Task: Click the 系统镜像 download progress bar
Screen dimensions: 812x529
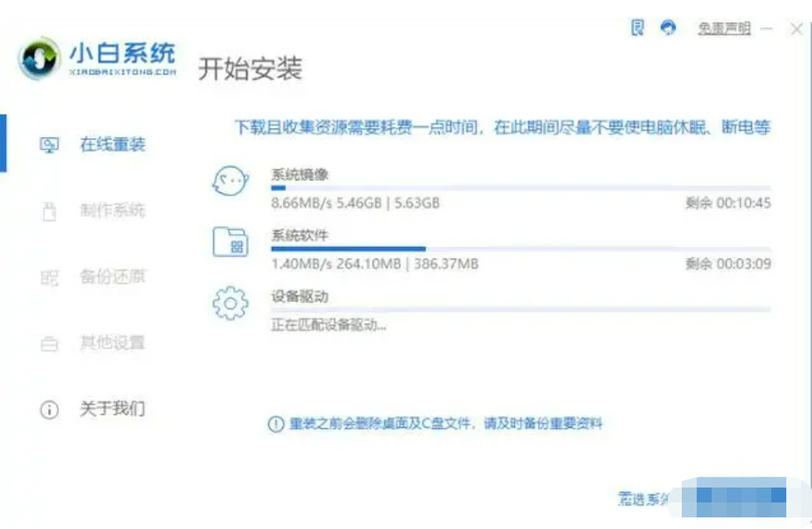Action: 520,188
